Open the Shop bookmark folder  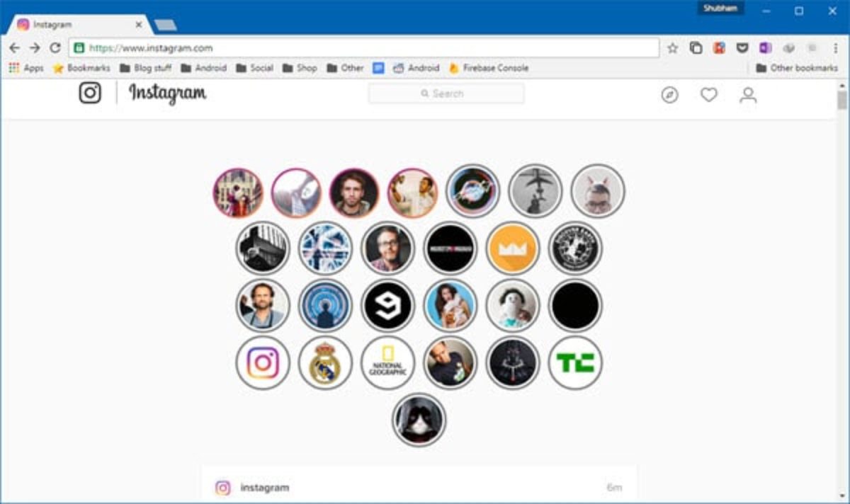pyautogui.click(x=300, y=68)
